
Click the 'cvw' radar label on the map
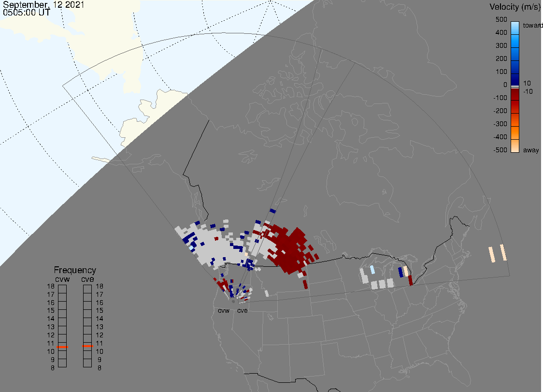pyautogui.click(x=224, y=310)
